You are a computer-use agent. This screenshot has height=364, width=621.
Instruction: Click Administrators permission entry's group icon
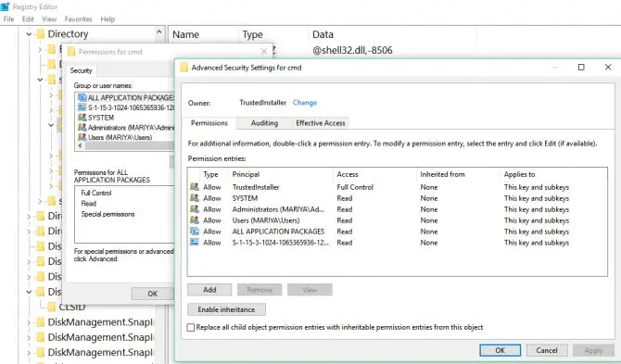[x=194, y=209]
